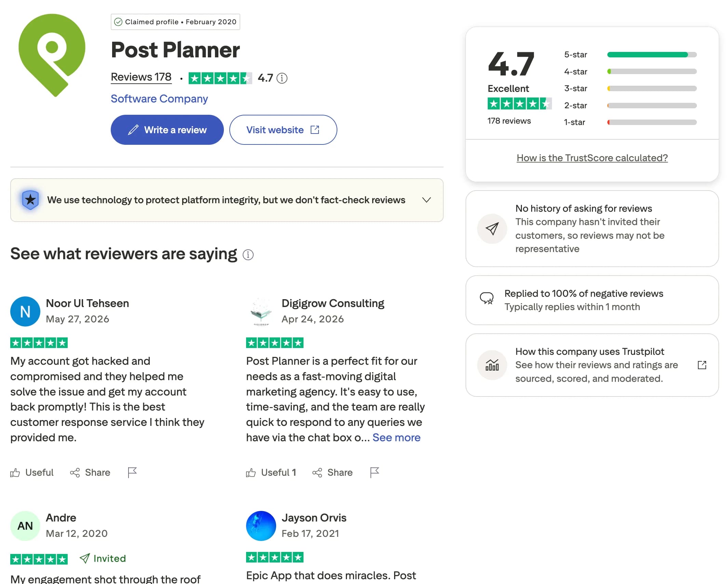Click the Feb 17, 2021 review date

click(310, 533)
